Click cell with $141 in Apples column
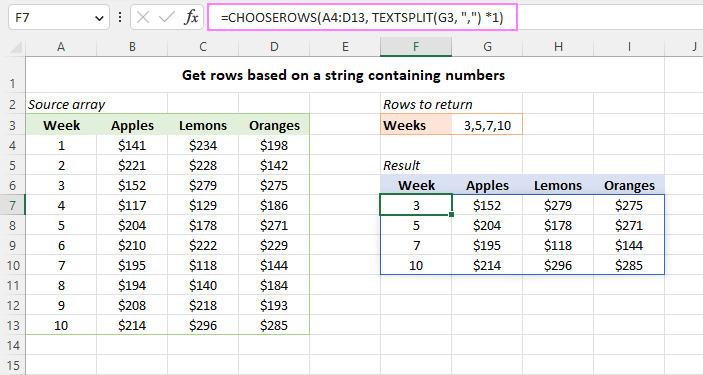 [132, 145]
